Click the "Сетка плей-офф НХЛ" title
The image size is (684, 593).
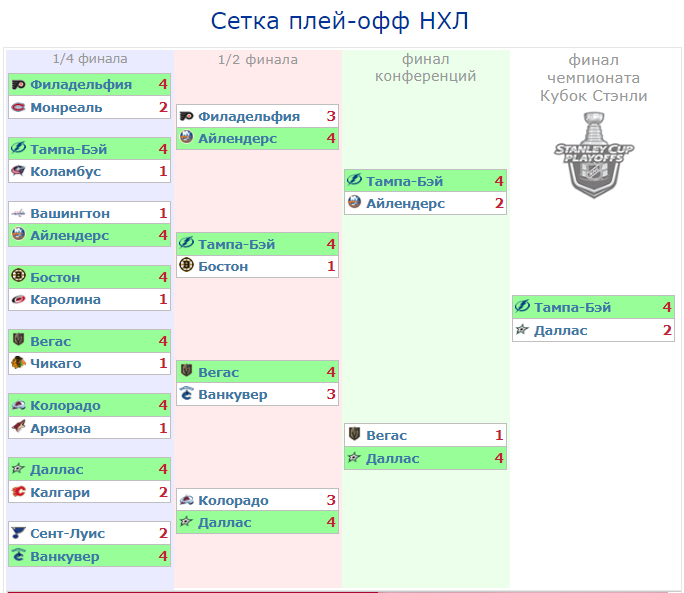pyautogui.click(x=340, y=22)
